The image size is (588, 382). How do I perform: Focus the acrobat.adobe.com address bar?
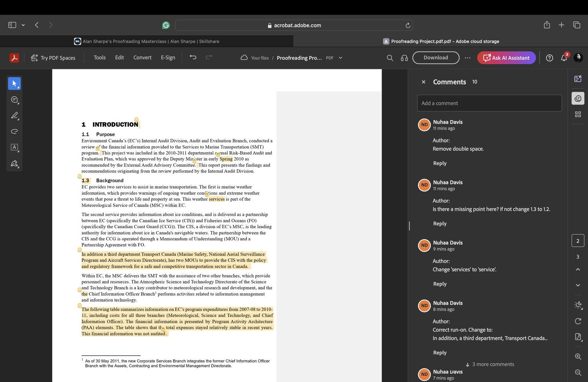(294, 25)
